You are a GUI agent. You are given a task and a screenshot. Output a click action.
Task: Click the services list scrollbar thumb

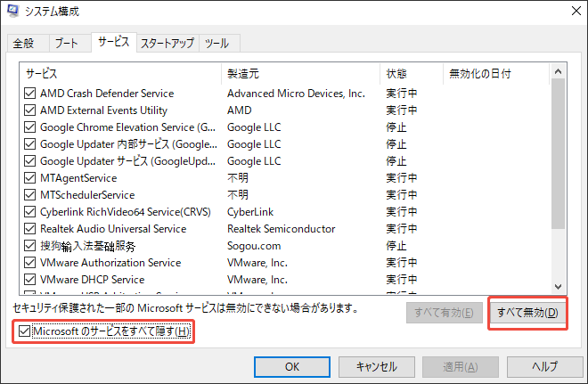(x=558, y=153)
